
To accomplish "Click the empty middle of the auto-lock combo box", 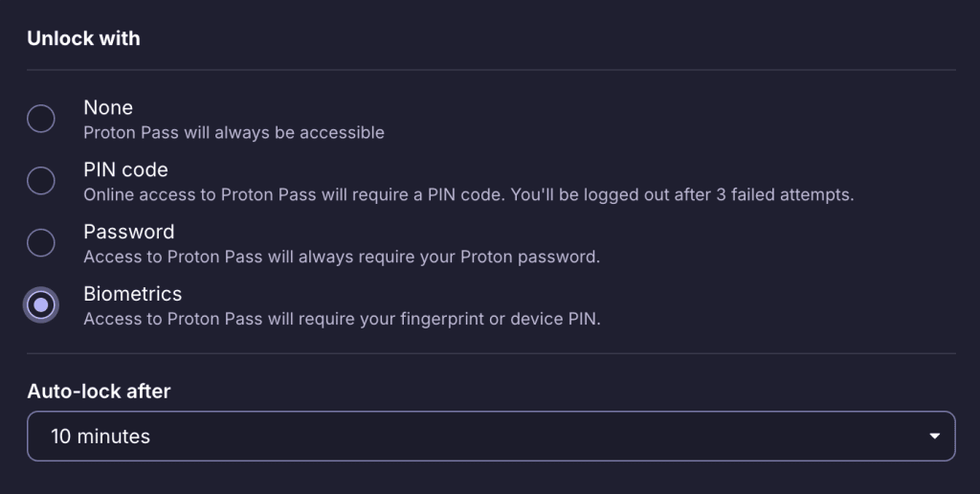I will pos(536,437).
